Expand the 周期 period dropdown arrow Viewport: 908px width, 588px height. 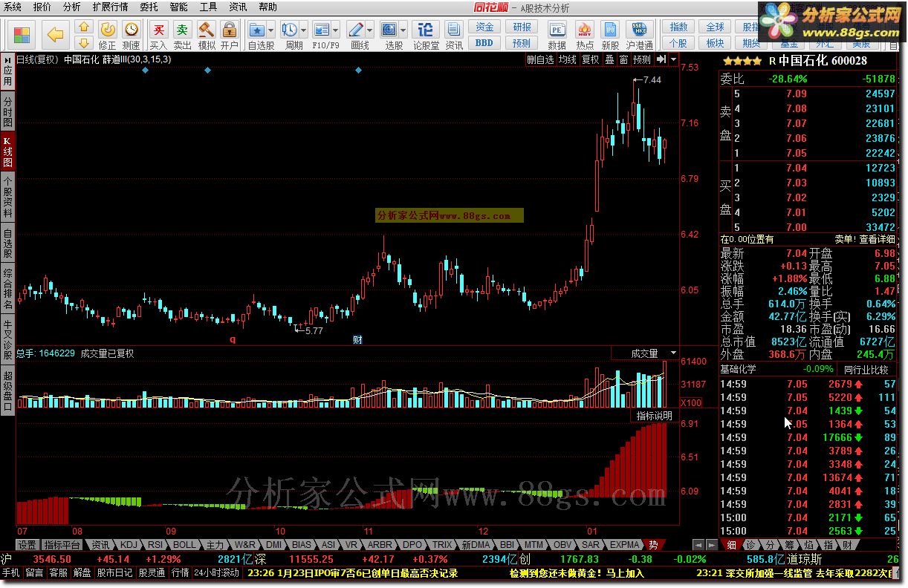[303, 30]
